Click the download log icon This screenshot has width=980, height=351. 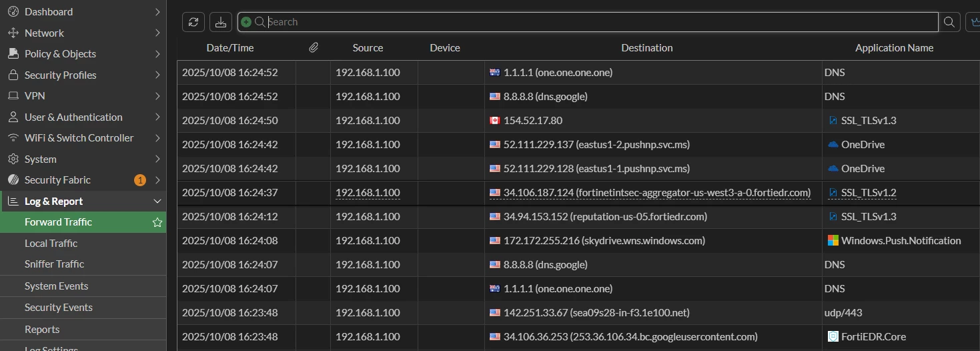click(x=220, y=22)
